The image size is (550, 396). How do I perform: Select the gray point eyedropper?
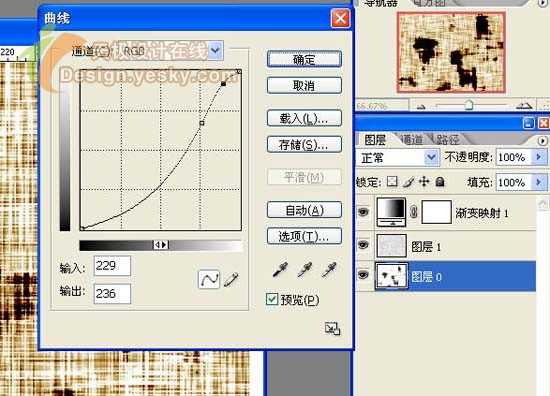click(x=304, y=269)
